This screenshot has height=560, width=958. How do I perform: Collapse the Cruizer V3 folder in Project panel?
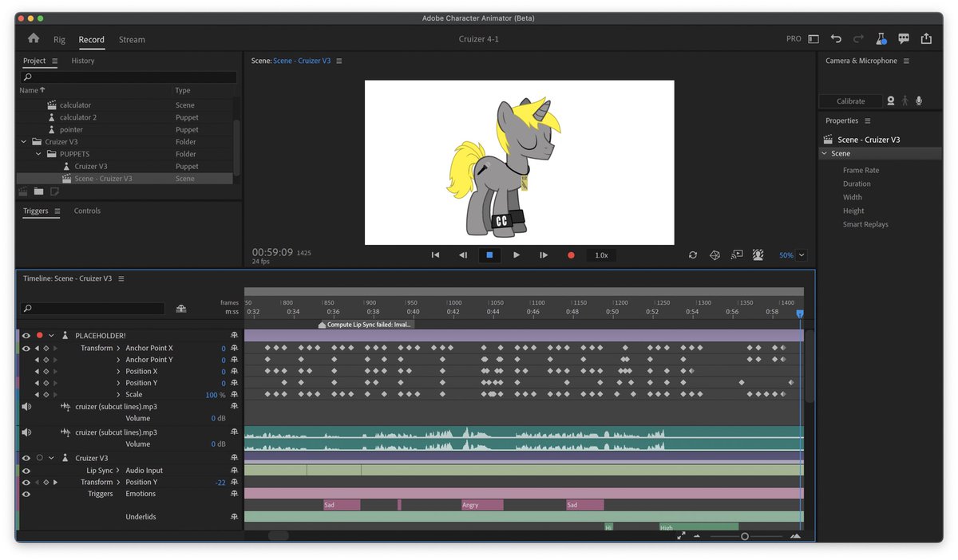[22, 141]
